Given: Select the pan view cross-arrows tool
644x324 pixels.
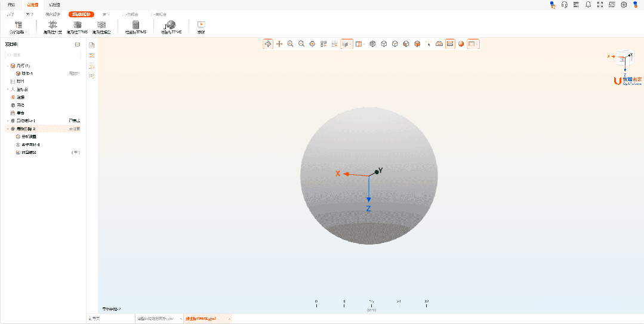Looking at the screenshot, I should tap(279, 44).
